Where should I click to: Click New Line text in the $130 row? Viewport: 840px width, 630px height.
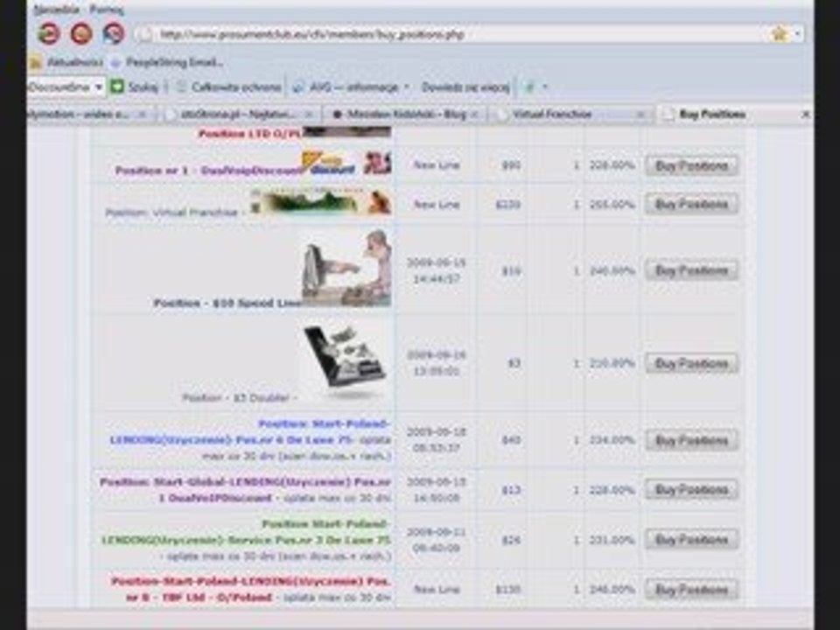tap(437, 589)
